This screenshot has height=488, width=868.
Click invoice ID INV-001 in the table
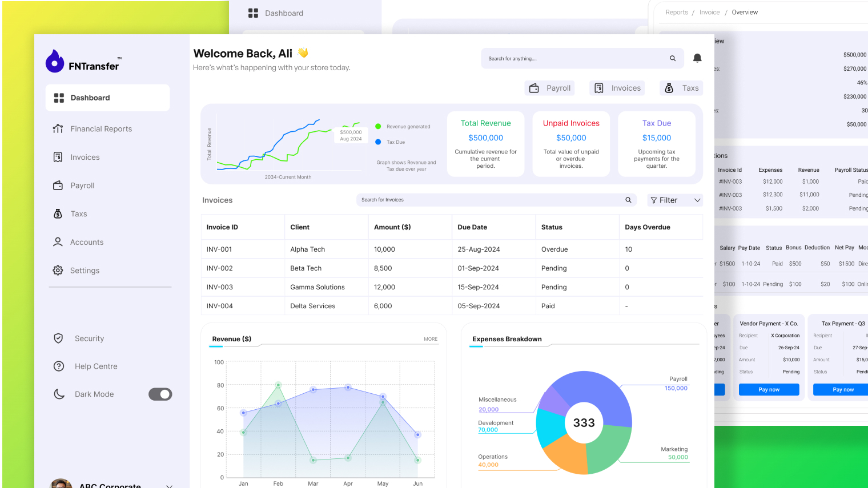pos(219,249)
